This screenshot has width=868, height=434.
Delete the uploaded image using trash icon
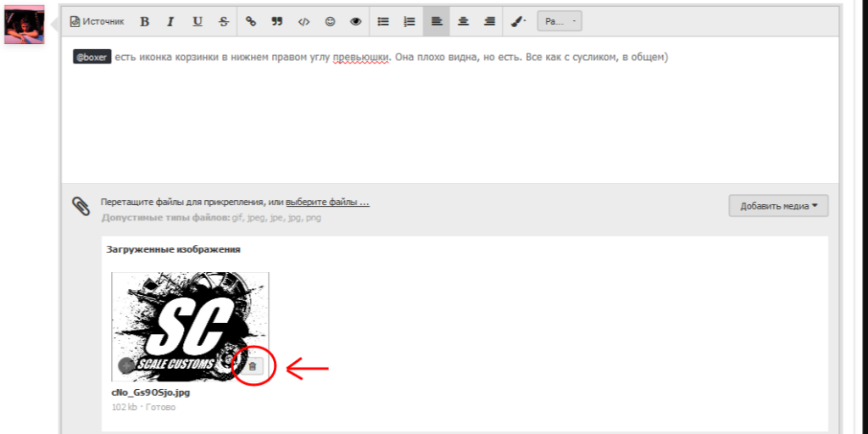click(253, 366)
